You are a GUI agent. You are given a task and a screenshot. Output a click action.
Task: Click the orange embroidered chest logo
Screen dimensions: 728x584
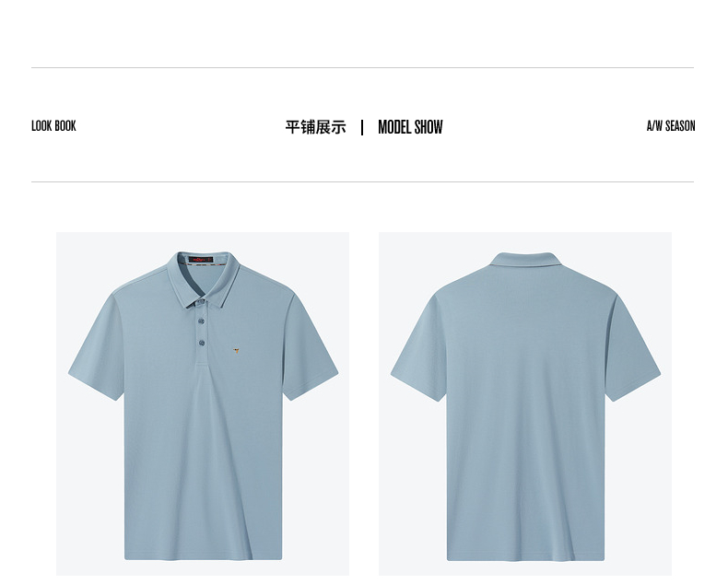tap(236, 351)
